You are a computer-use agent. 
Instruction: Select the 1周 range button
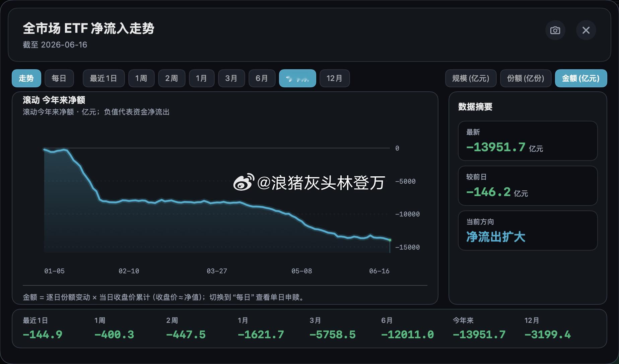(x=141, y=78)
